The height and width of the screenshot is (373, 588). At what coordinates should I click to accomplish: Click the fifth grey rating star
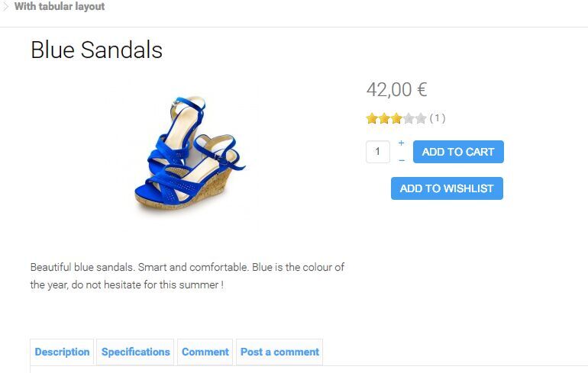(x=421, y=119)
